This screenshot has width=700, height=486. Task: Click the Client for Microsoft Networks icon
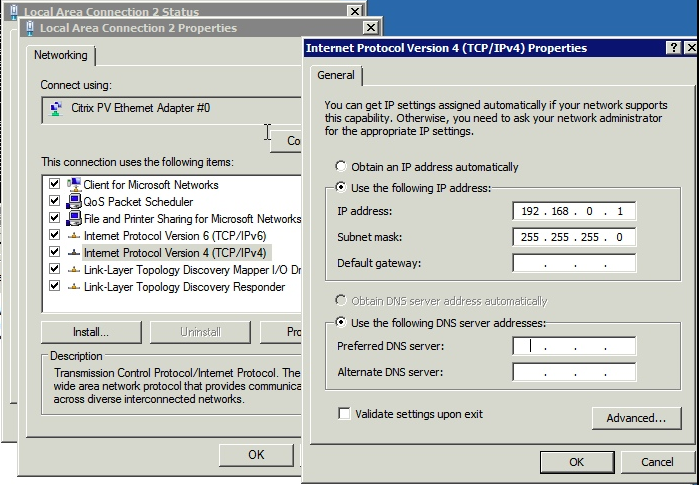(74, 184)
